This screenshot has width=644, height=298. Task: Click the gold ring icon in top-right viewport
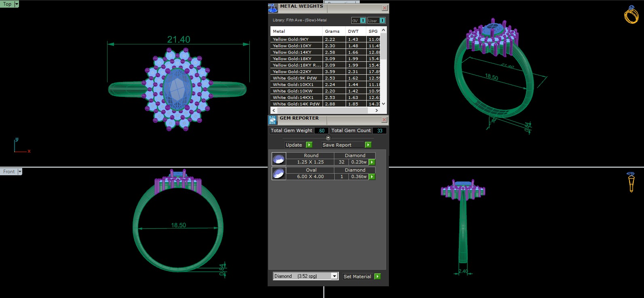tap(631, 15)
